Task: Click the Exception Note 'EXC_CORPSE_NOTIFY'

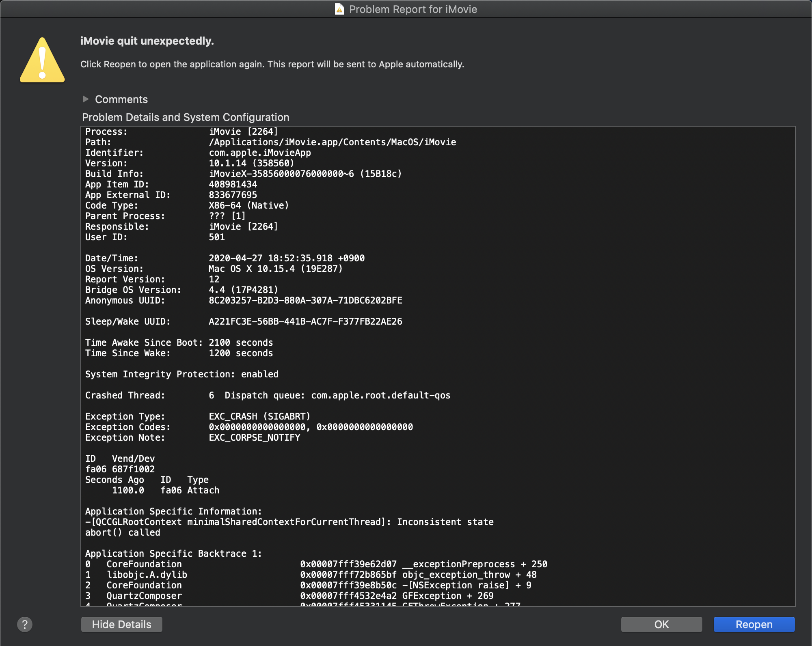Action: click(x=255, y=437)
